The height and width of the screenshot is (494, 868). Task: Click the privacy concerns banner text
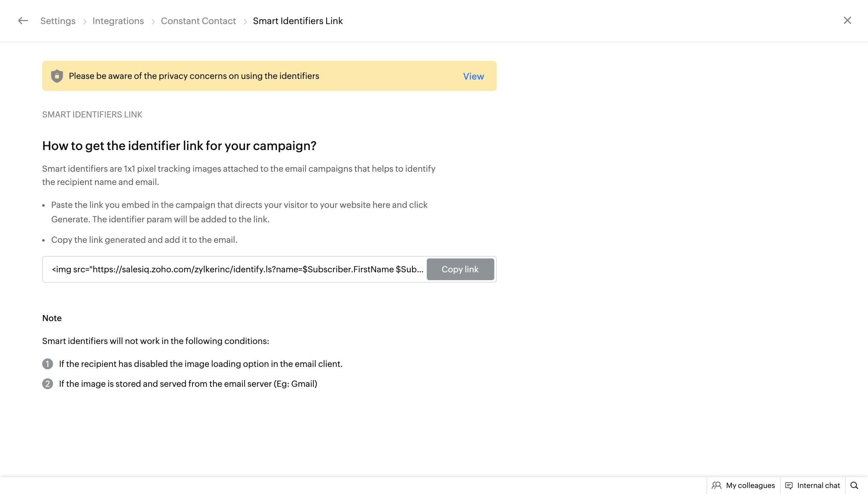tap(194, 76)
